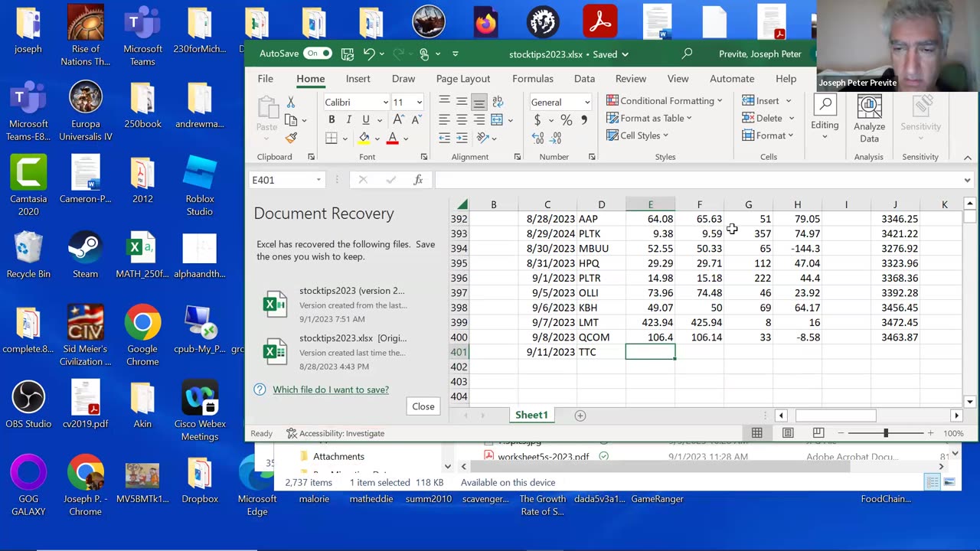980x551 pixels.
Task: Click the Merge & Center icon
Action: click(497, 119)
